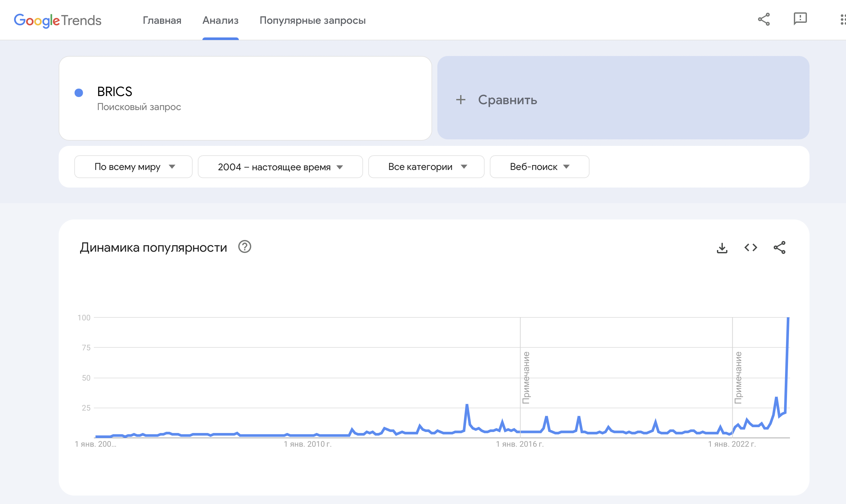846x504 pixels.
Task: Open the 2004 – настоящее время dropdown
Action: click(x=280, y=167)
